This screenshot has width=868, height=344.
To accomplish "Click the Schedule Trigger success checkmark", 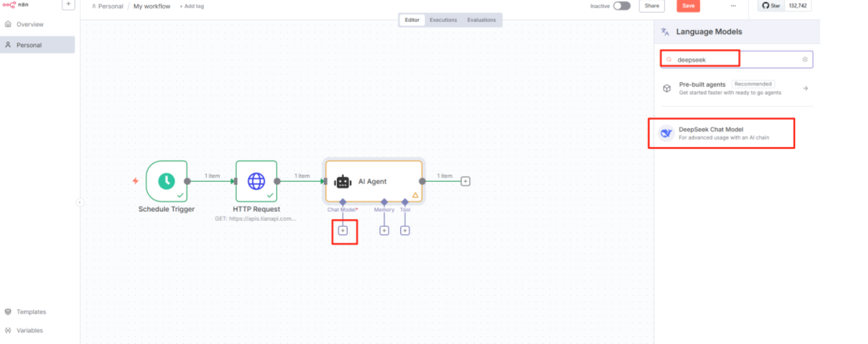I will point(180,195).
